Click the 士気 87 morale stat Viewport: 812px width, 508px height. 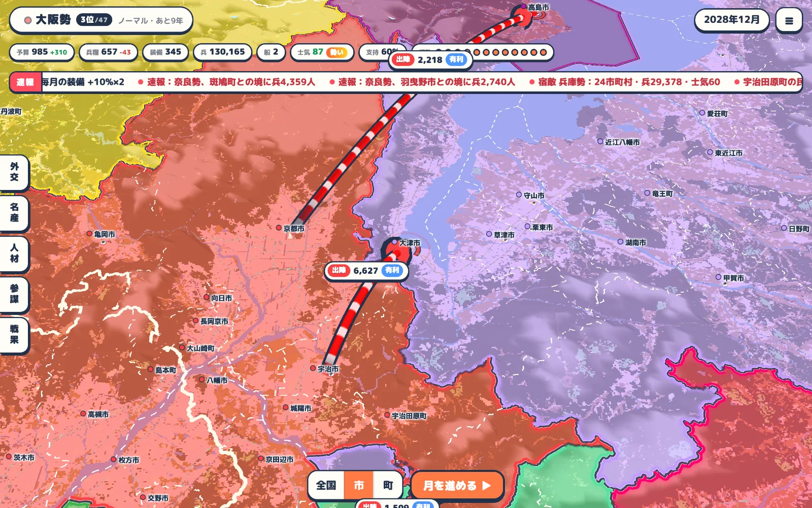(x=322, y=52)
